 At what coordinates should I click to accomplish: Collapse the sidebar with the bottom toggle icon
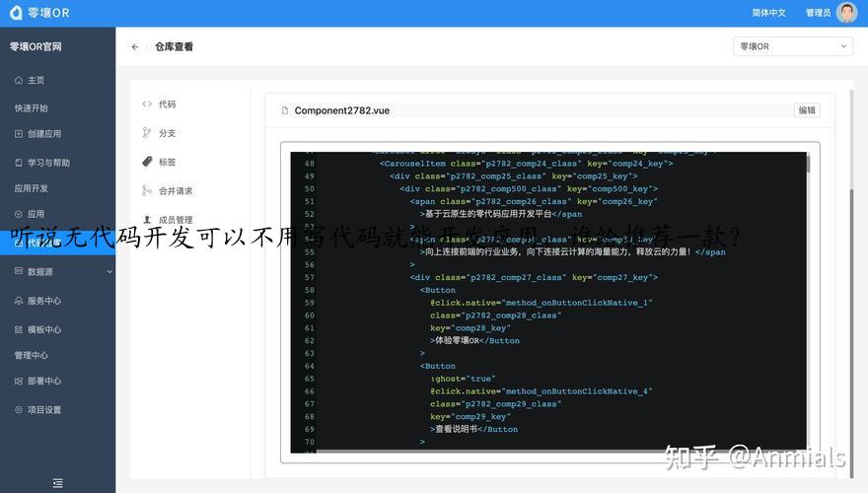point(57,483)
